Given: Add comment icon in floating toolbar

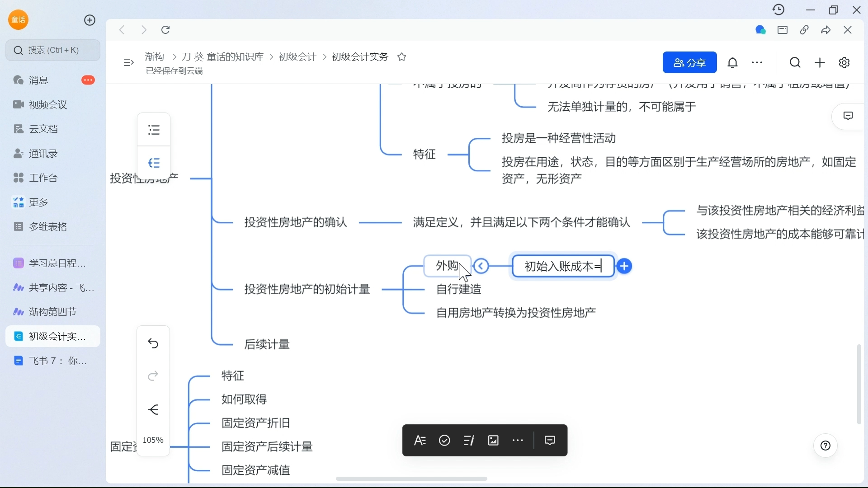Looking at the screenshot, I should point(550,441).
